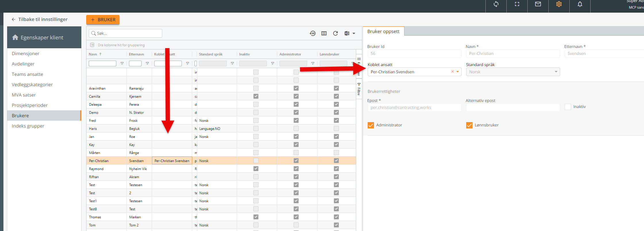Select the Per-Christian Svendsen cell
Image resolution: width=644 pixels, height=231 pixels.
point(172,161)
